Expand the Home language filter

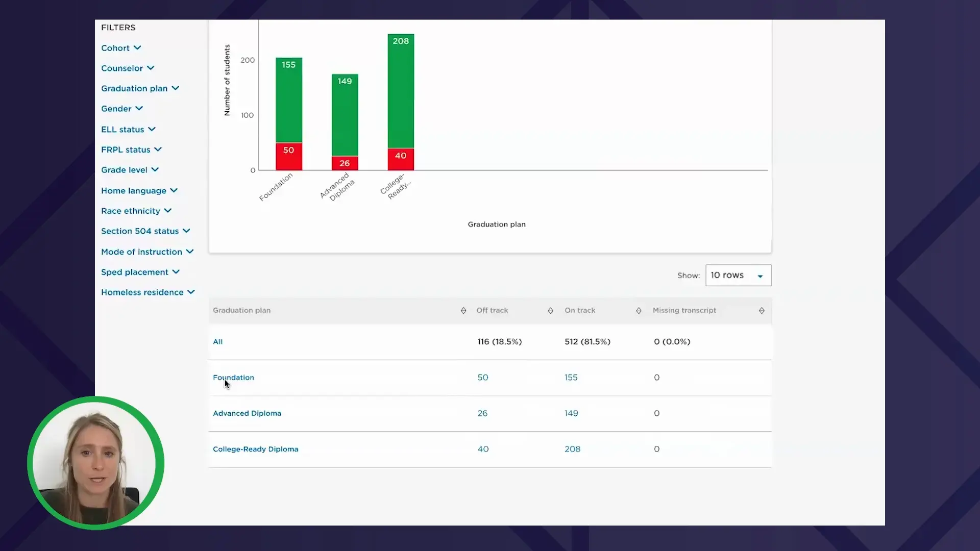point(139,191)
